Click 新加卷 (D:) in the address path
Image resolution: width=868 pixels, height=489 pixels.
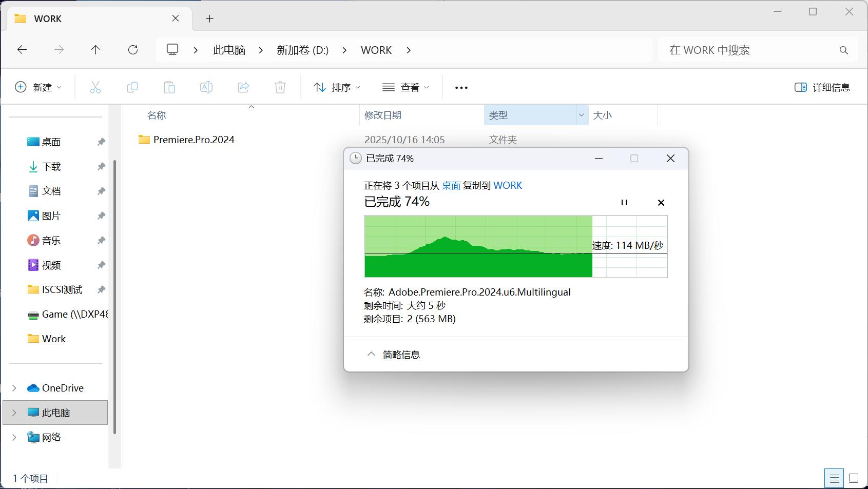pos(303,50)
